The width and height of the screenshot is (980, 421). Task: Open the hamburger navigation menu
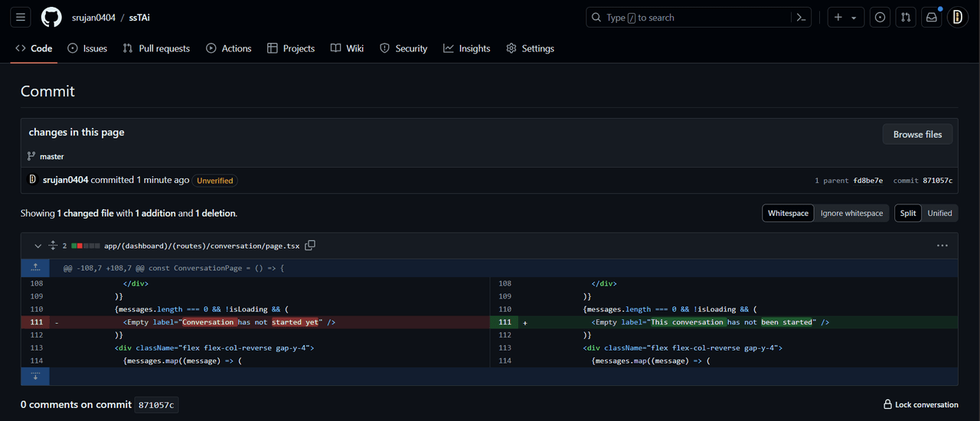point(21,17)
